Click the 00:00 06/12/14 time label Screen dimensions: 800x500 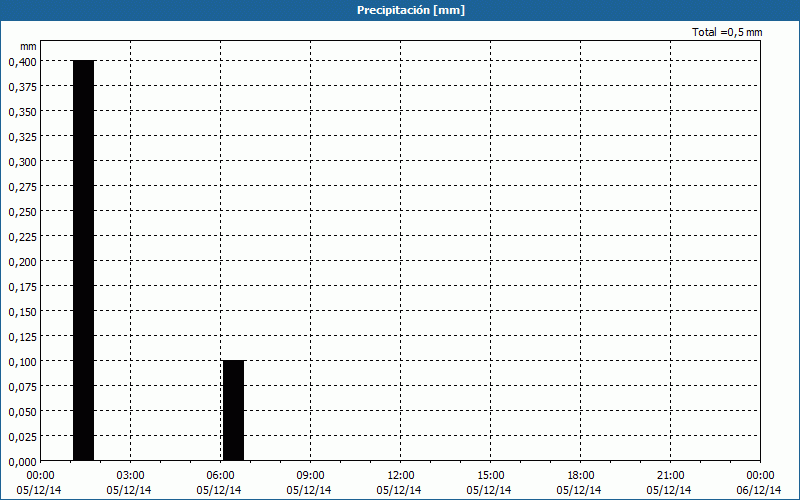tap(759, 483)
